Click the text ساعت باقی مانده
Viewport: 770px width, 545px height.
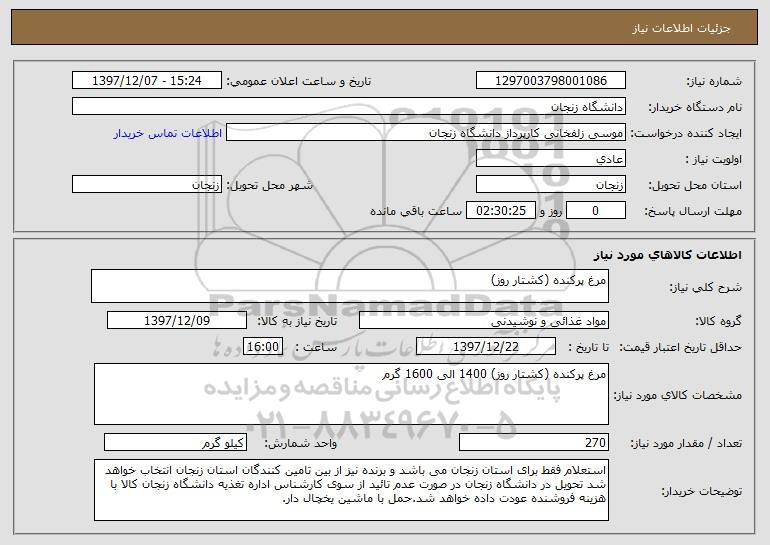416,211
